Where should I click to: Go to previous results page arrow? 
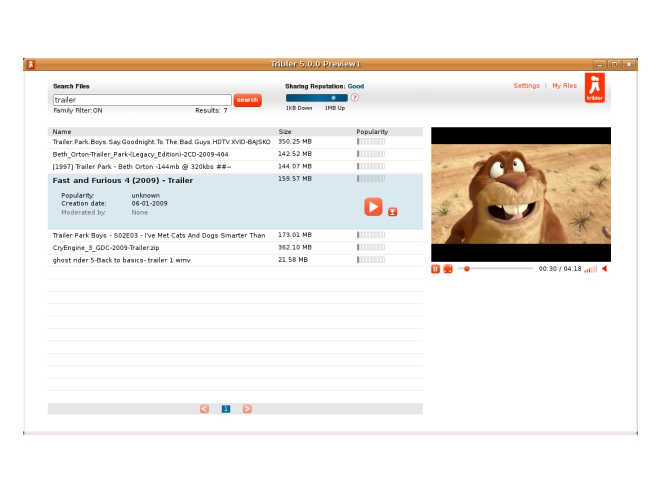pyautogui.click(x=205, y=409)
